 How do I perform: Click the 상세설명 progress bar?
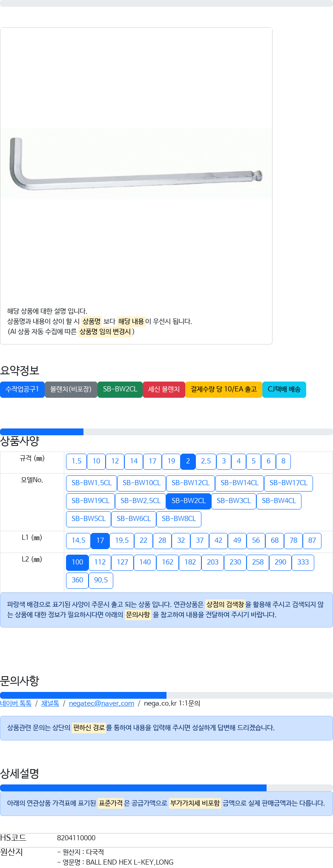(x=166, y=788)
